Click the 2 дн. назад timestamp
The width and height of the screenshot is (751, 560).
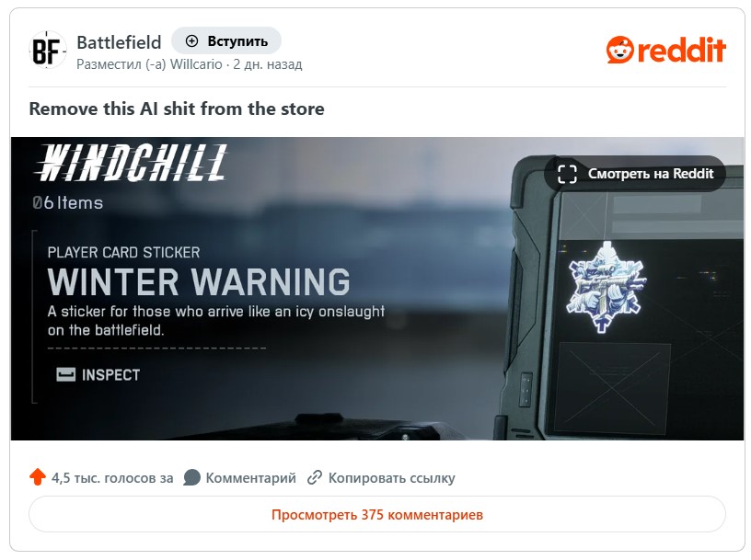(268, 64)
